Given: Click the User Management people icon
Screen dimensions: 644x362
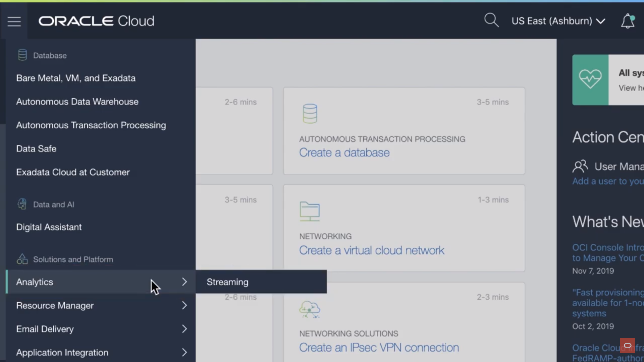Looking at the screenshot, I should tap(580, 166).
